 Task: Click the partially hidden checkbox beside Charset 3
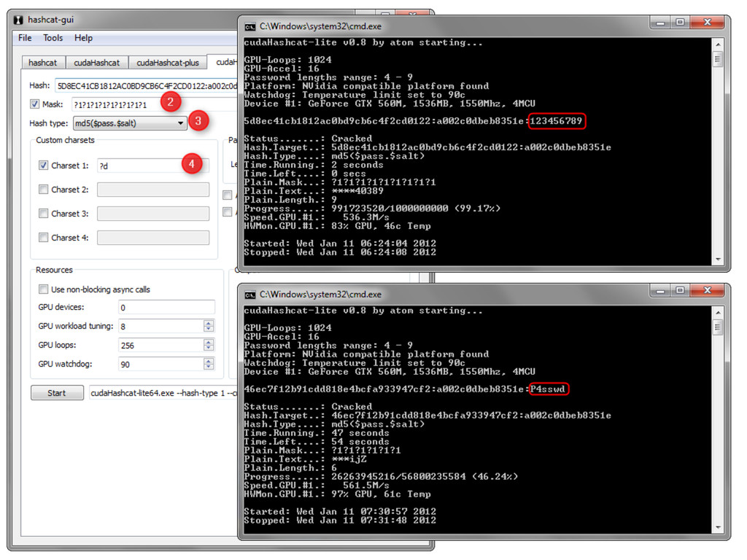(228, 211)
